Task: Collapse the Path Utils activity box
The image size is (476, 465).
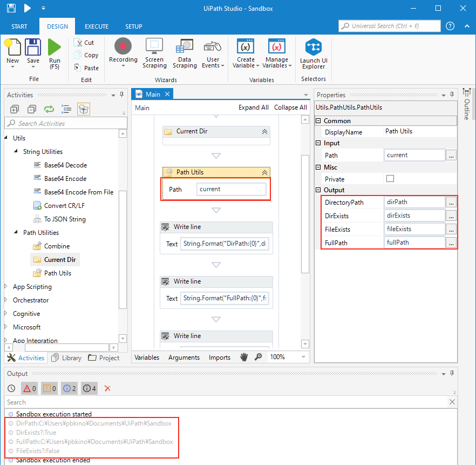Action: 264,172
